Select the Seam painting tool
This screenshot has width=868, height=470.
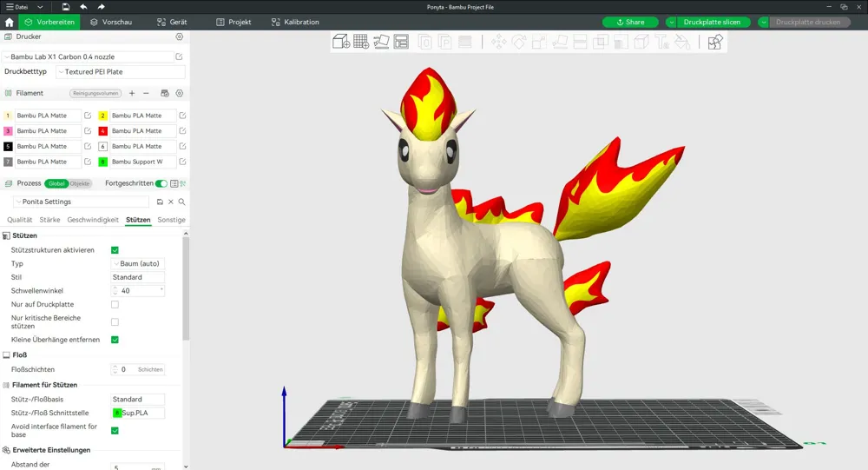[x=641, y=42]
